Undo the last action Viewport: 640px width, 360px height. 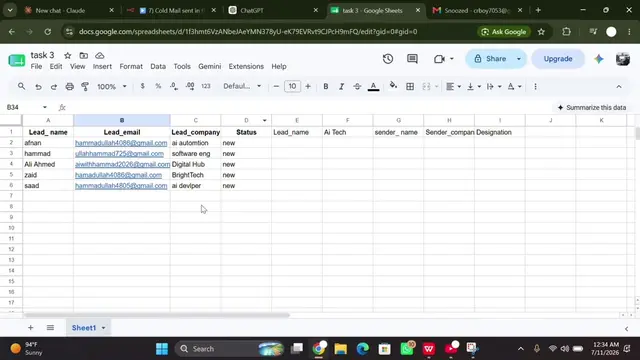pyautogui.click(x=38, y=87)
